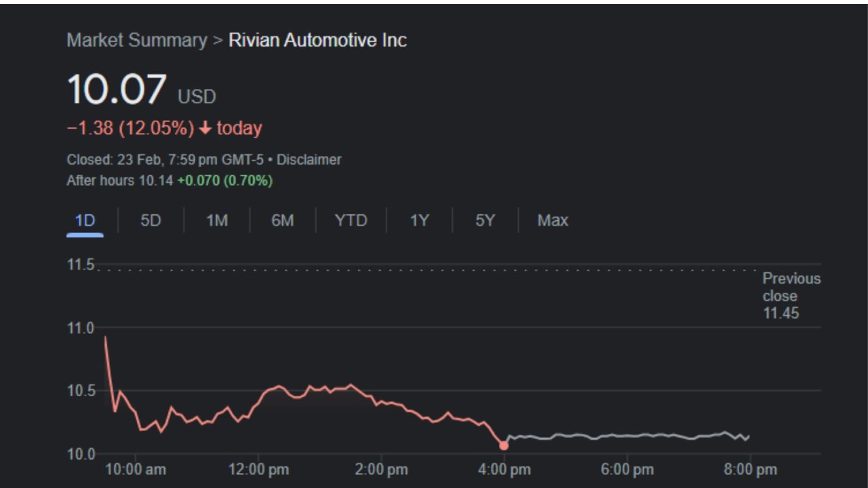Show the Max time range chart

(x=553, y=220)
